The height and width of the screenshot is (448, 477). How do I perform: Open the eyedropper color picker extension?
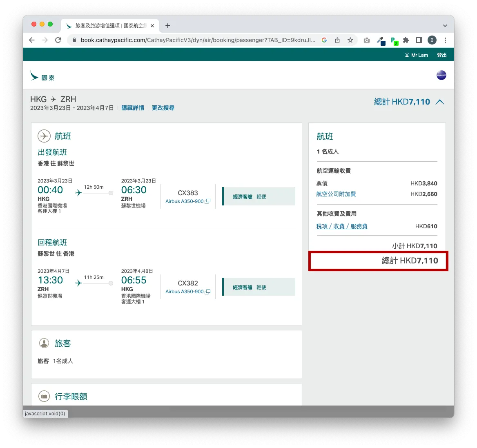[381, 40]
